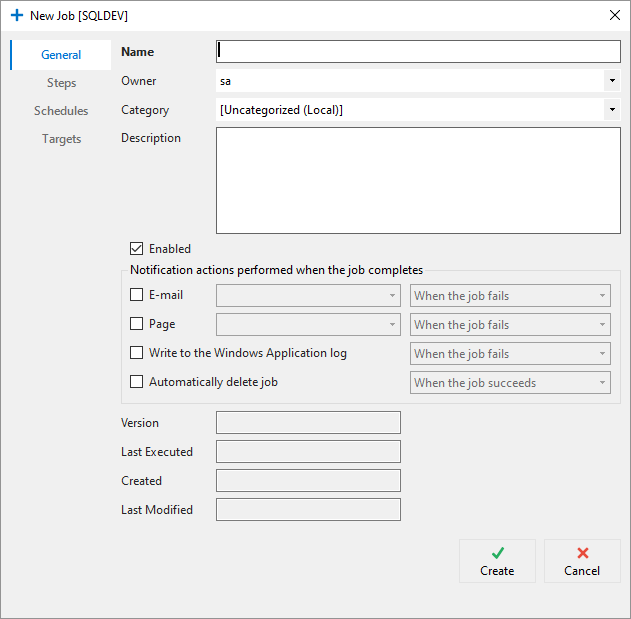Screen dimensions: 631x619
Task: Open the Write to log condition dropdown
Action: click(510, 354)
